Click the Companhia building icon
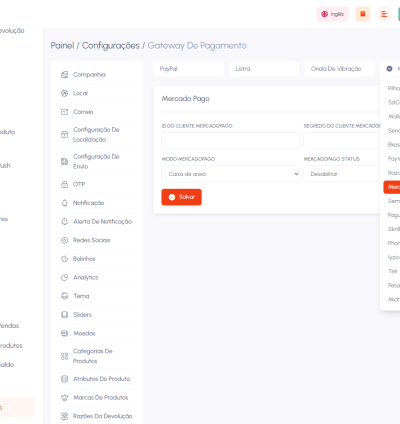The image size is (400, 424). (65, 75)
